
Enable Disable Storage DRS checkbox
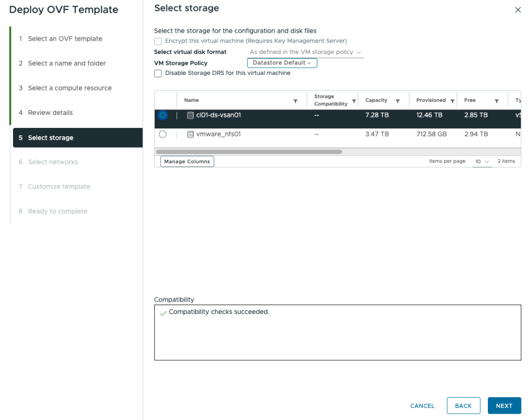(158, 73)
